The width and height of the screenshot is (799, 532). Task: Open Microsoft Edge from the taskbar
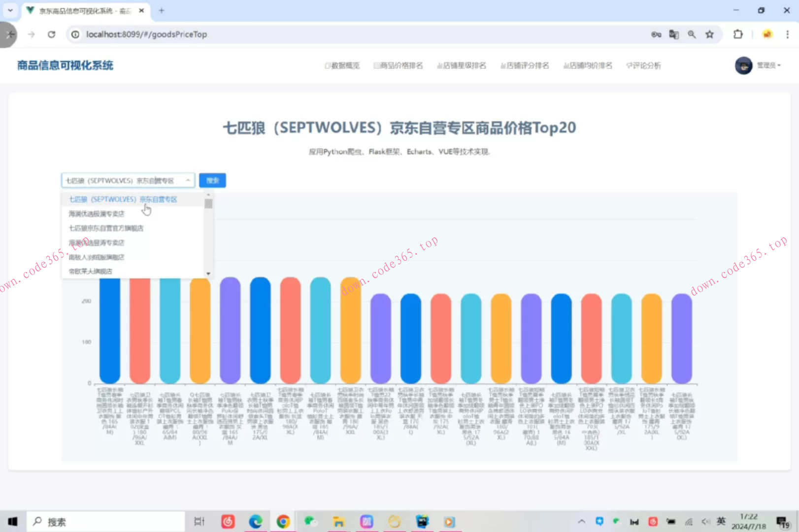pyautogui.click(x=255, y=522)
